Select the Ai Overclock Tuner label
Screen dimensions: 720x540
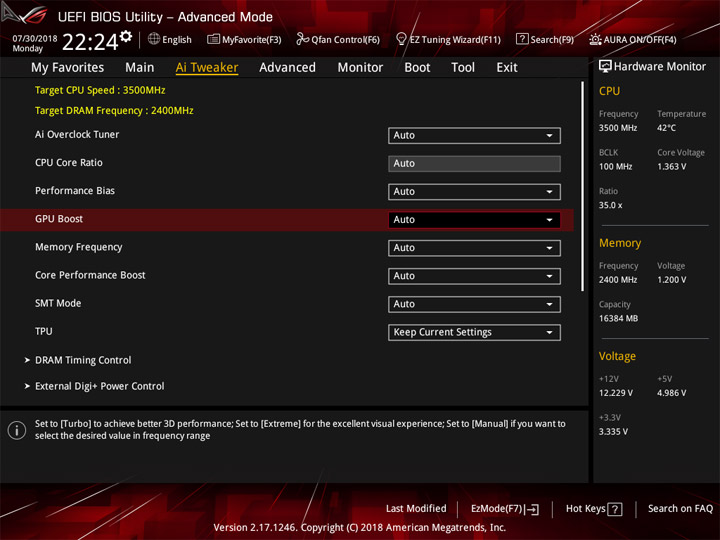coord(77,135)
